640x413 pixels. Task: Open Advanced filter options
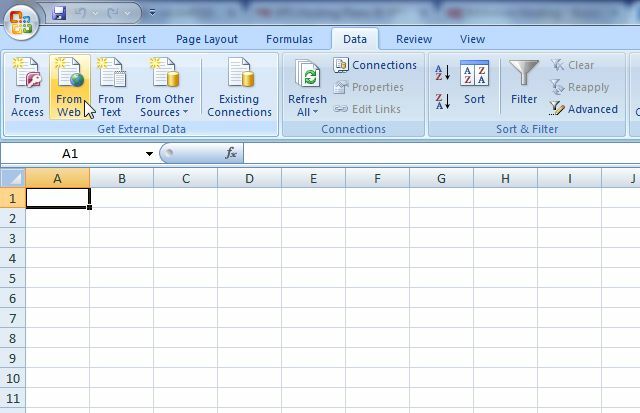[x=584, y=109]
